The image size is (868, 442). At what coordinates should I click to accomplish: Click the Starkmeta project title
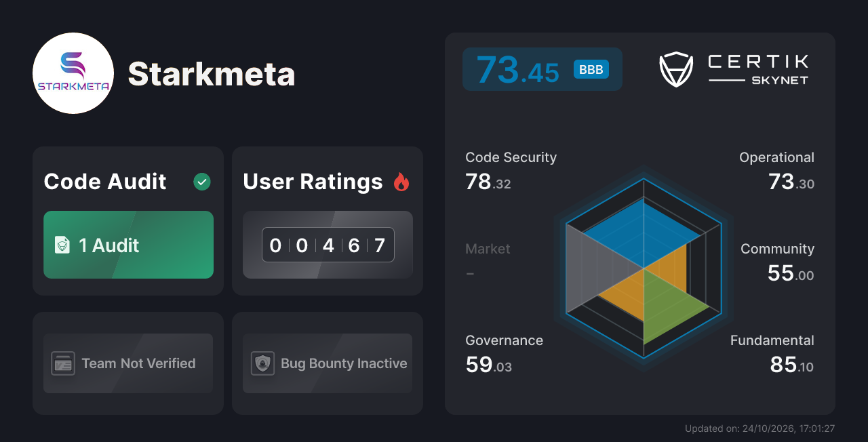pyautogui.click(x=212, y=74)
